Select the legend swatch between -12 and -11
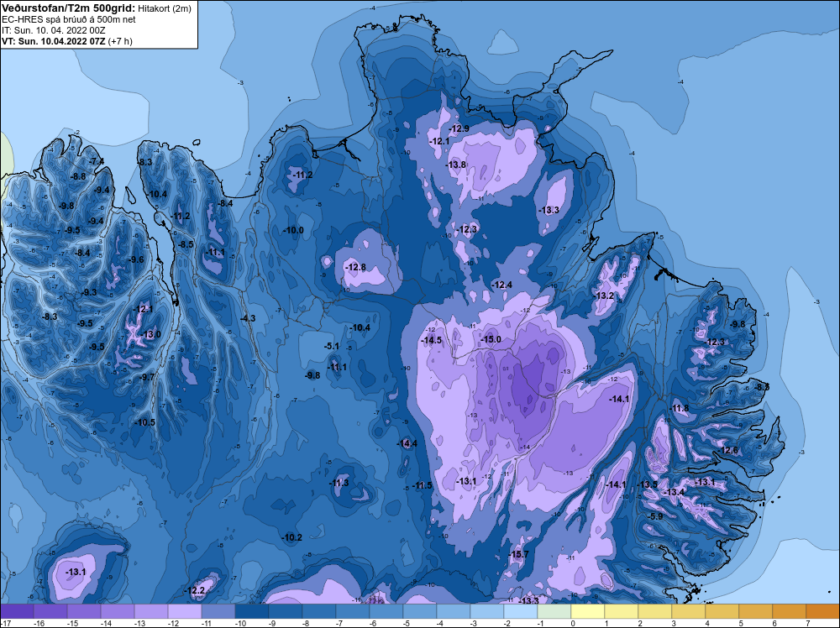 (x=185, y=611)
